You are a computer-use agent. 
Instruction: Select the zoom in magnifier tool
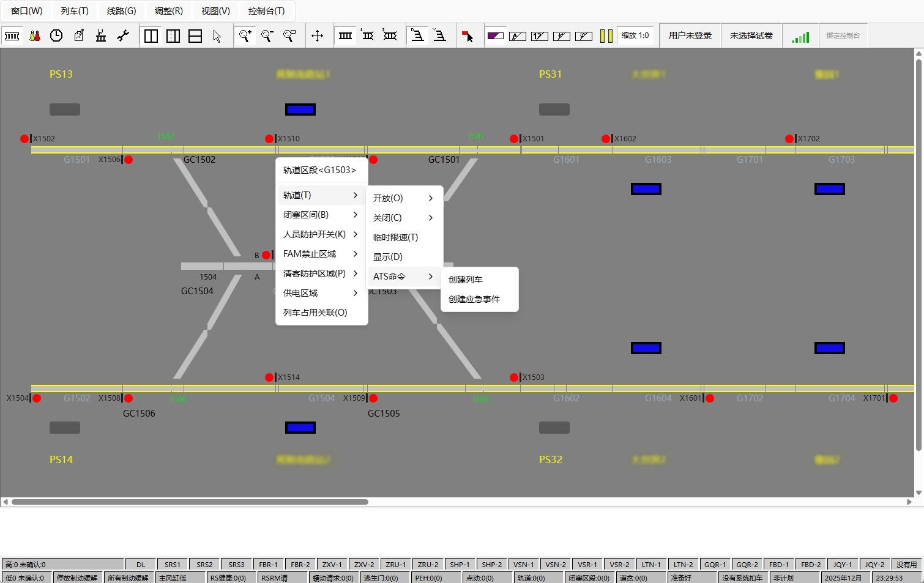pos(245,36)
